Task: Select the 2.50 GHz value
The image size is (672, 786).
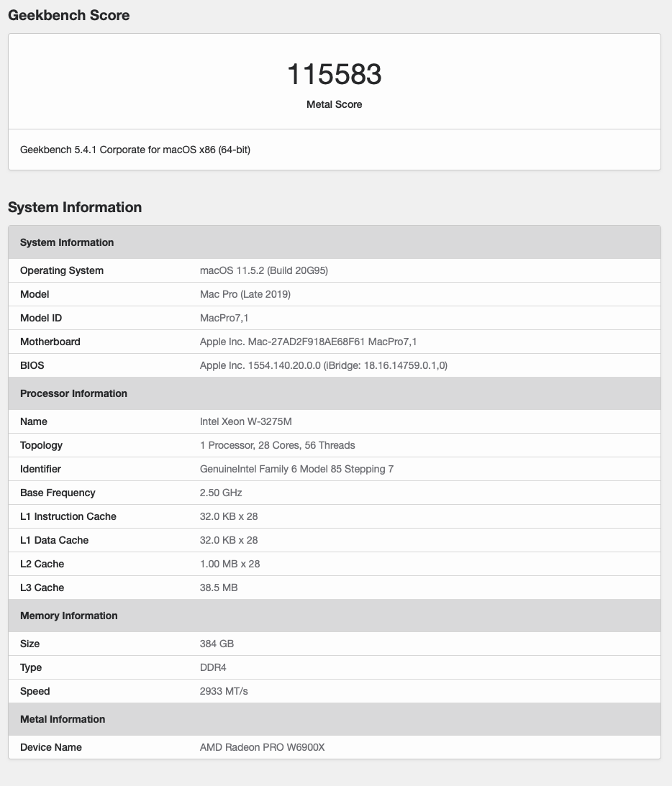Action: click(221, 493)
